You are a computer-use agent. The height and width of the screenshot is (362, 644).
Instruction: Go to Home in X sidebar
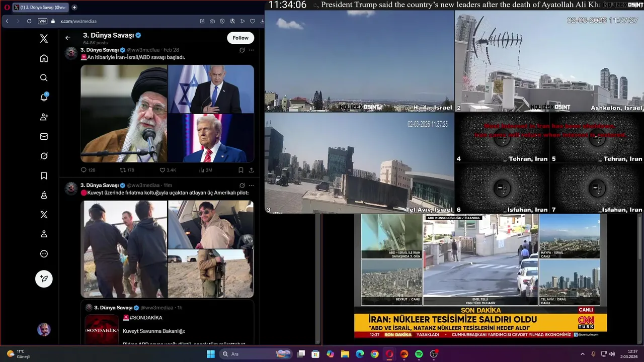(44, 58)
